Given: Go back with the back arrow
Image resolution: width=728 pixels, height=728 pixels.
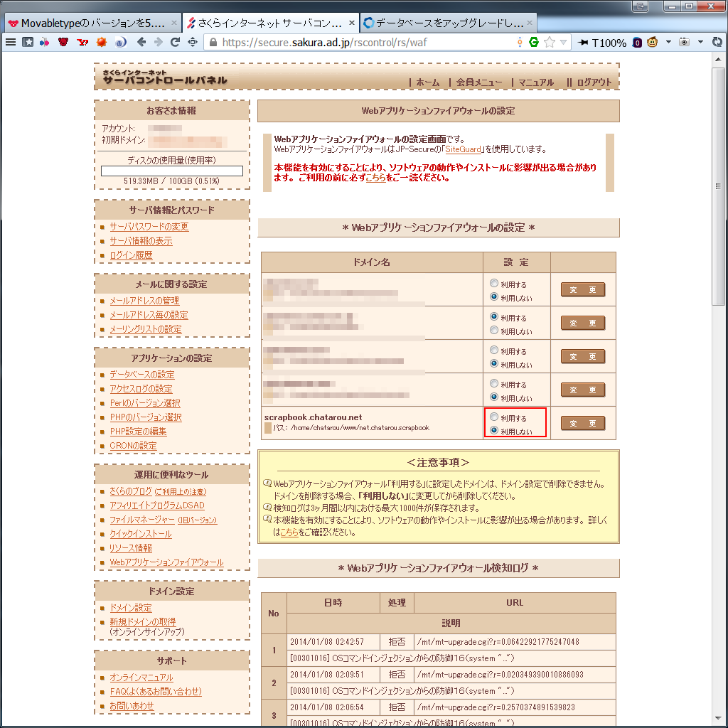Looking at the screenshot, I should click(x=141, y=42).
